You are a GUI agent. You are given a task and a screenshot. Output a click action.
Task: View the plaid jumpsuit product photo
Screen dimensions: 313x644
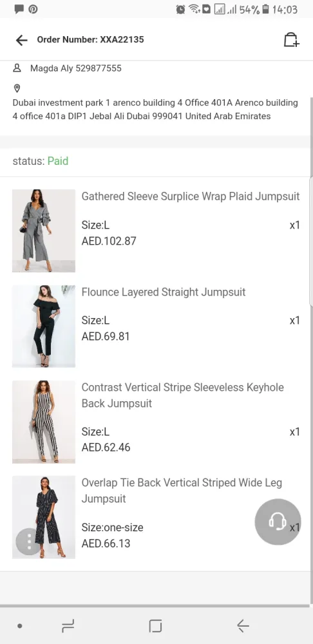pos(44,231)
